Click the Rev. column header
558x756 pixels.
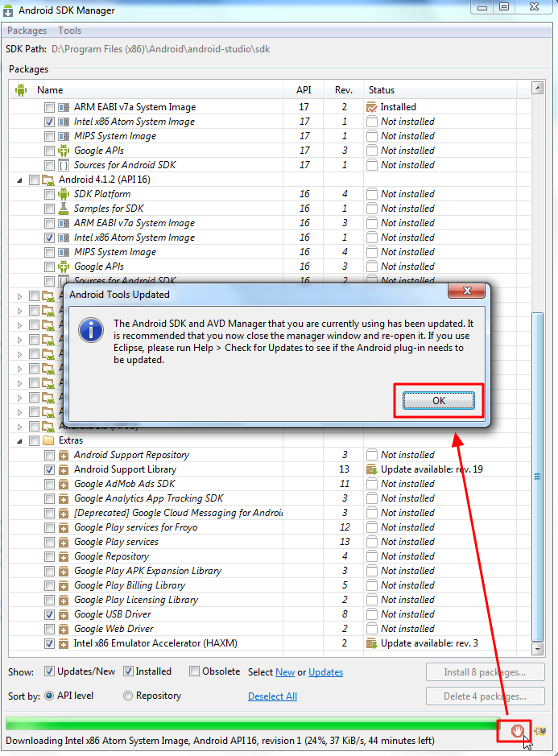pos(344,90)
